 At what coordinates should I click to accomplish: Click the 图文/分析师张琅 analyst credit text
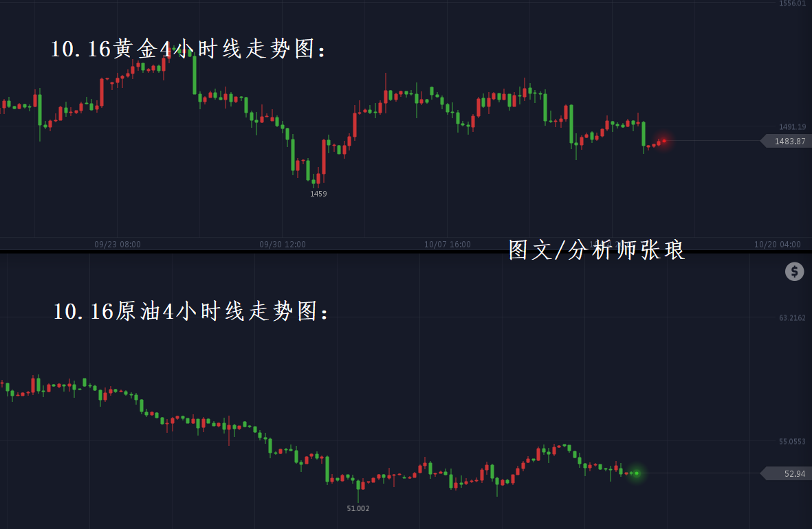click(x=597, y=250)
